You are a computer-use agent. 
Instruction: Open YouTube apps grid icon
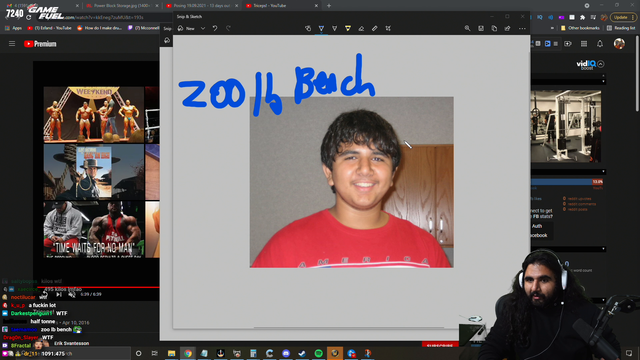click(x=584, y=44)
